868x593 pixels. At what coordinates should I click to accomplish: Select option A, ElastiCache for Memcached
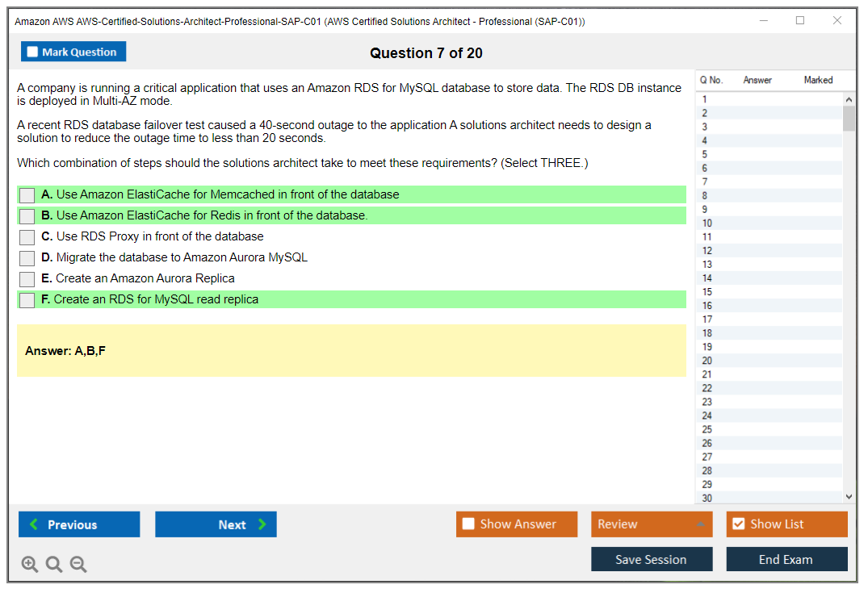click(x=27, y=195)
